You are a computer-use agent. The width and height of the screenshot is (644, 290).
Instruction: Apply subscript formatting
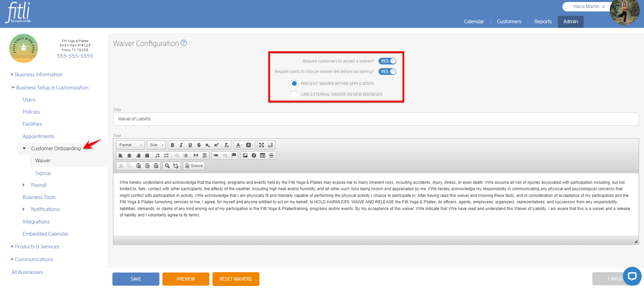[x=207, y=145]
